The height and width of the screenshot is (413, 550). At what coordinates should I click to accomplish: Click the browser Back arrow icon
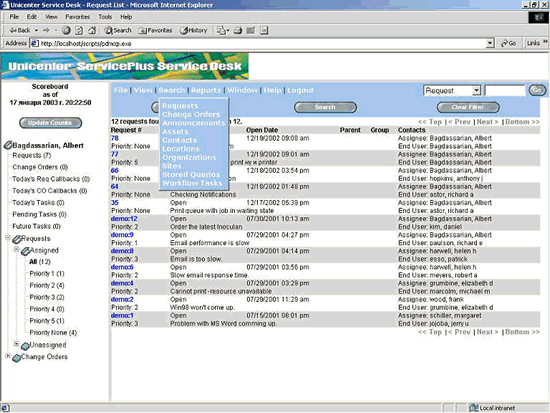[x=13, y=31]
